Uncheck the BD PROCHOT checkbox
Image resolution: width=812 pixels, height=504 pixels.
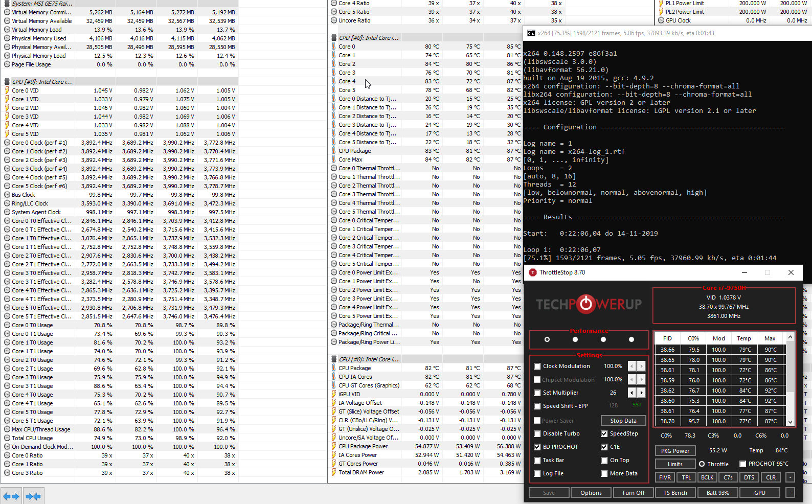tap(537, 447)
